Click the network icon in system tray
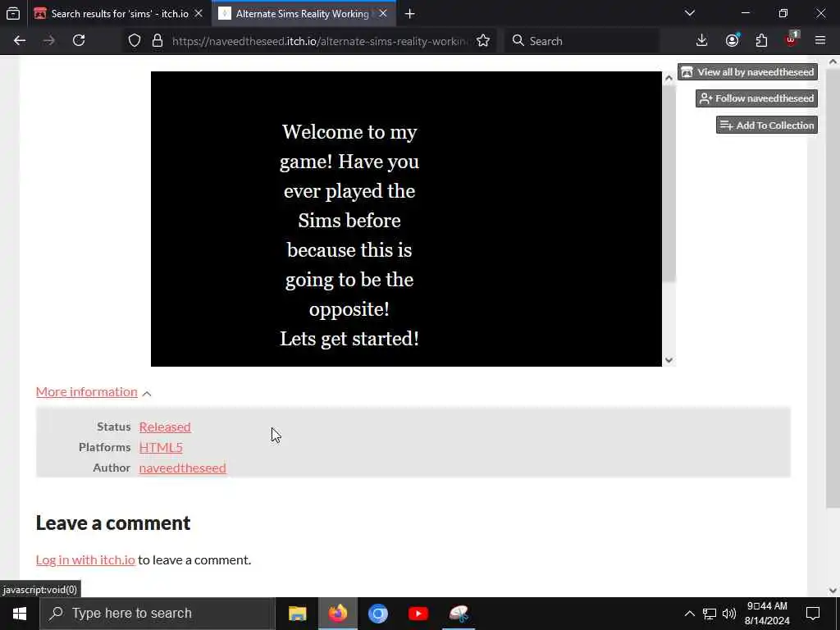The image size is (840, 630). pos(710,614)
